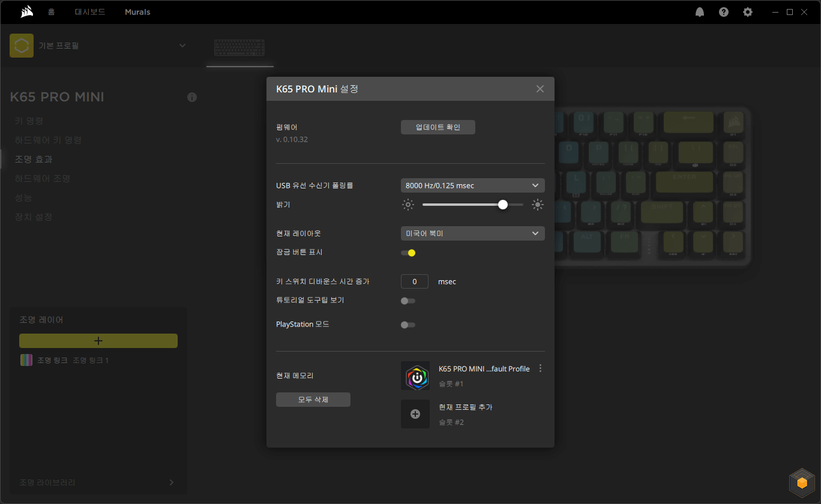
Task: Expand the 기본 프로필 profile selector
Action: click(x=98, y=46)
